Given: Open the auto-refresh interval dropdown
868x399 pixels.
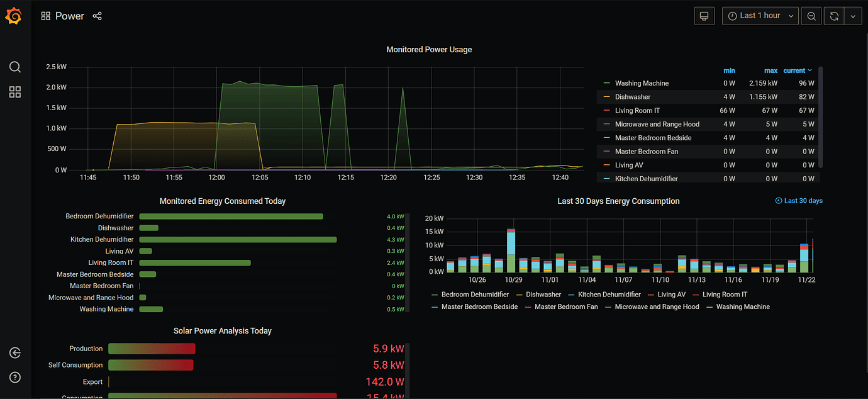Looking at the screenshot, I should point(853,16).
